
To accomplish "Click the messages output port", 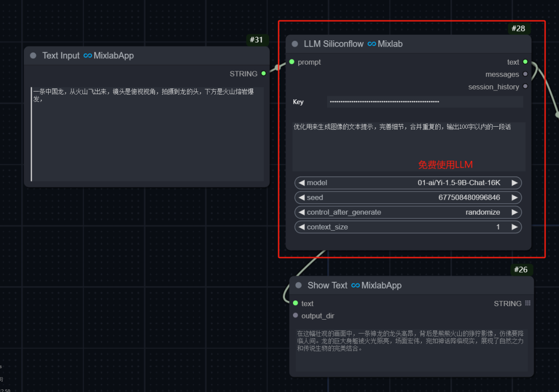I will 525,74.
